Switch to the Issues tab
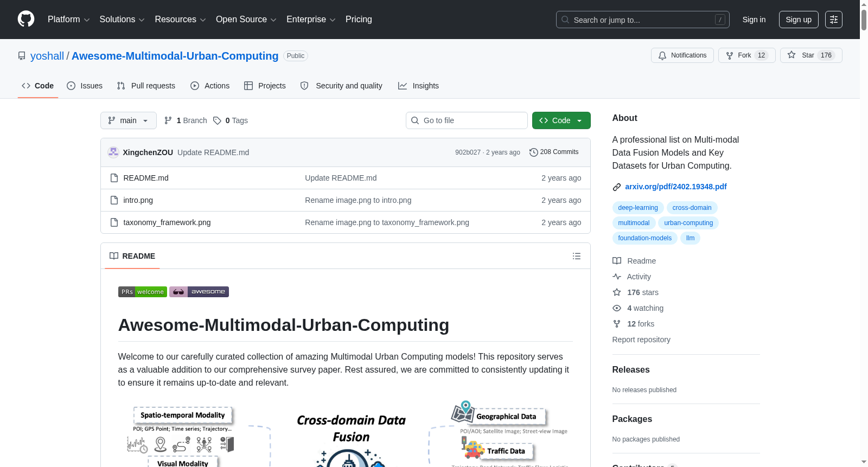 point(85,86)
